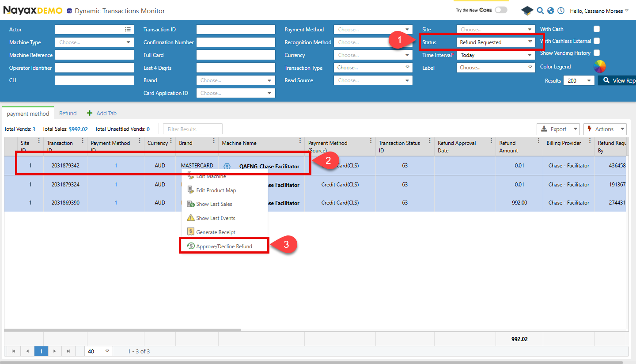Screen dimensions: 636x364
Task: Go to next results page
Action: tap(55, 351)
